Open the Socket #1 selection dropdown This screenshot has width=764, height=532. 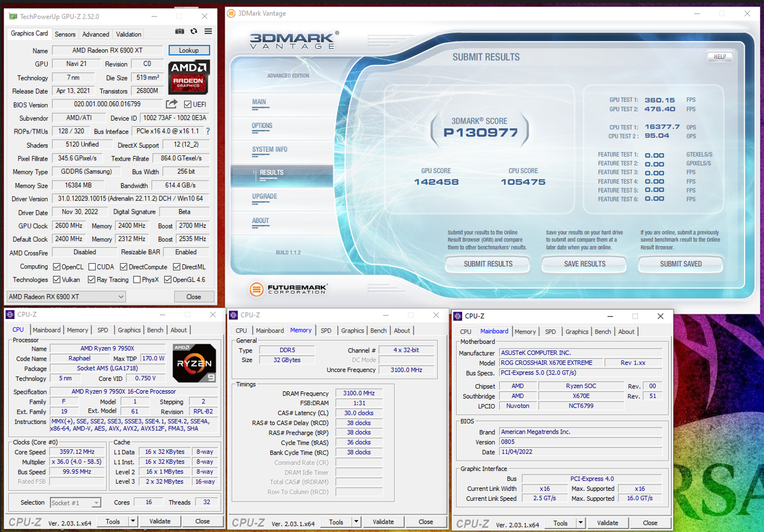75,503
